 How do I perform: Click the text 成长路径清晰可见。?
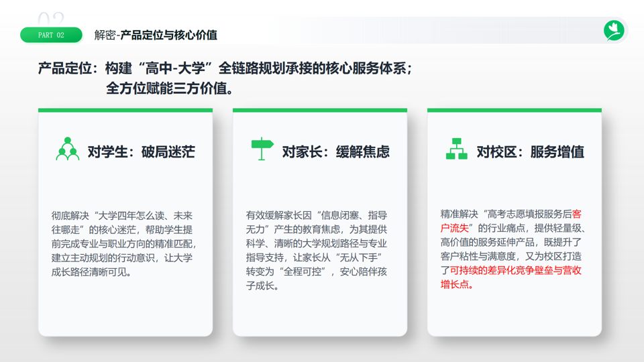tap(91, 272)
